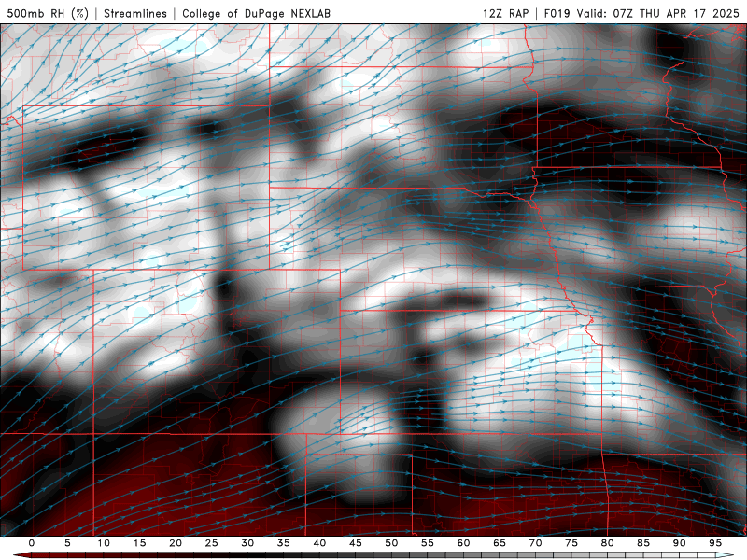Image resolution: width=747 pixels, height=560 pixels.
Task: Click the "Streamlines" label in header
Action: 135,13
